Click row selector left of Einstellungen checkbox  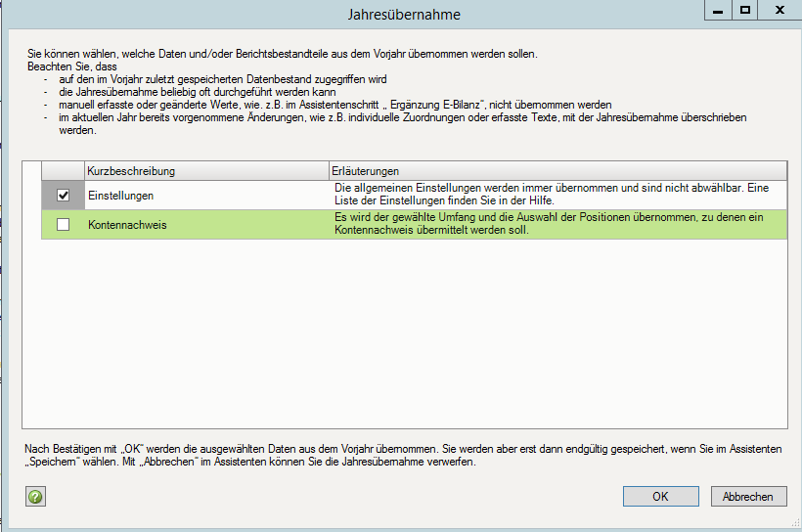[31, 196]
